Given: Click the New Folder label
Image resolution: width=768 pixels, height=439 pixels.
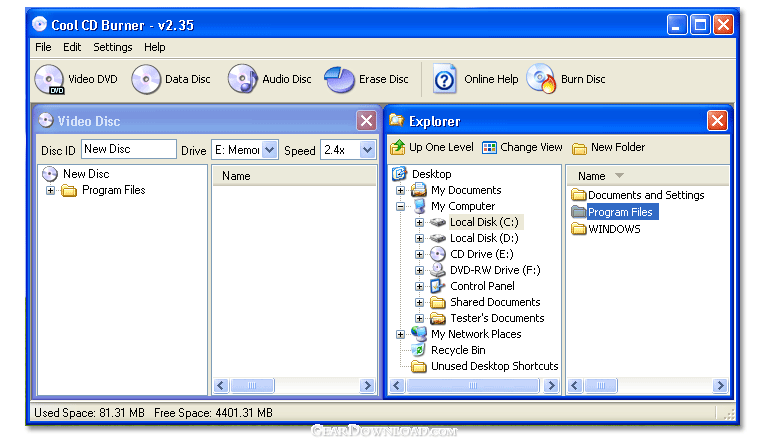Looking at the screenshot, I should [618, 147].
